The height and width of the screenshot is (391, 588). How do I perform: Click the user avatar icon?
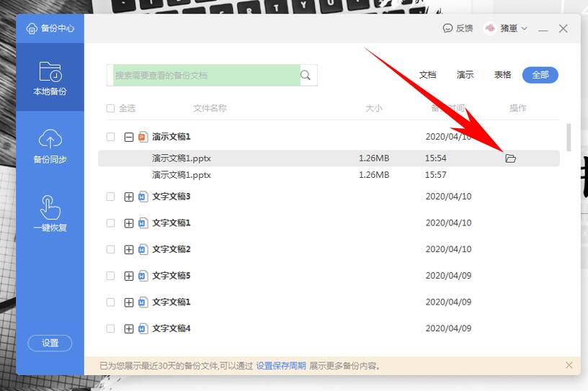[490, 28]
